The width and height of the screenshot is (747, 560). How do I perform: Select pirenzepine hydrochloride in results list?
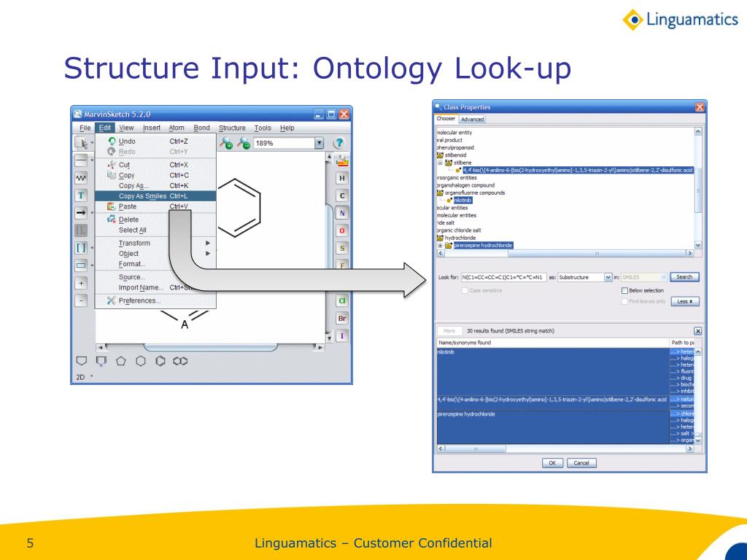click(553, 427)
